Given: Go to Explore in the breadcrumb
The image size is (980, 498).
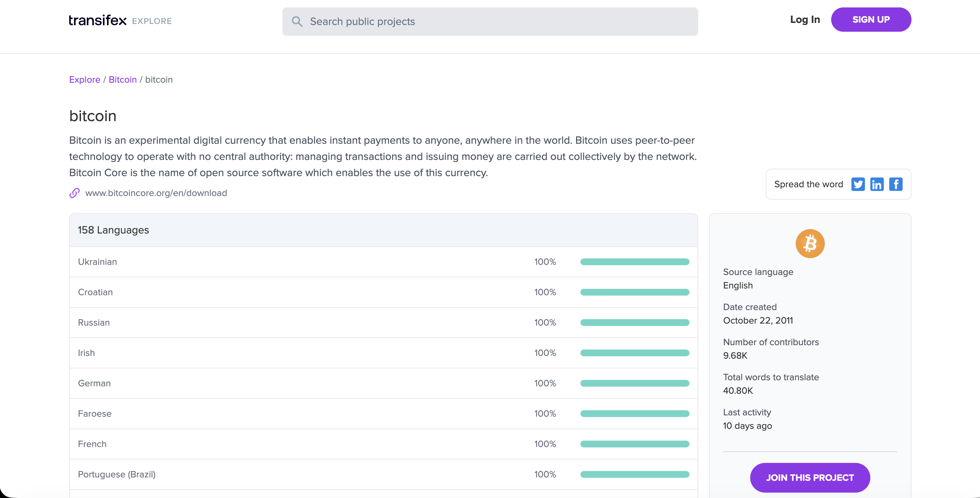Looking at the screenshot, I should click(x=85, y=80).
